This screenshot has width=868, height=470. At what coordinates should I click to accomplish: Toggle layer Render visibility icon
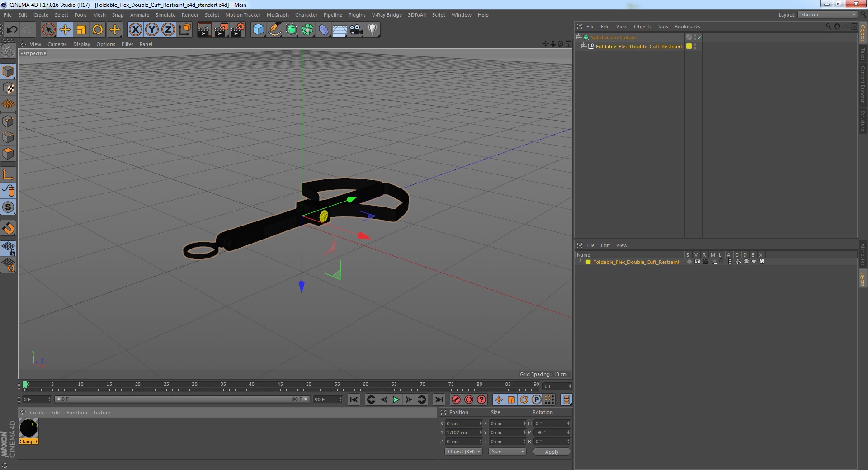point(705,262)
